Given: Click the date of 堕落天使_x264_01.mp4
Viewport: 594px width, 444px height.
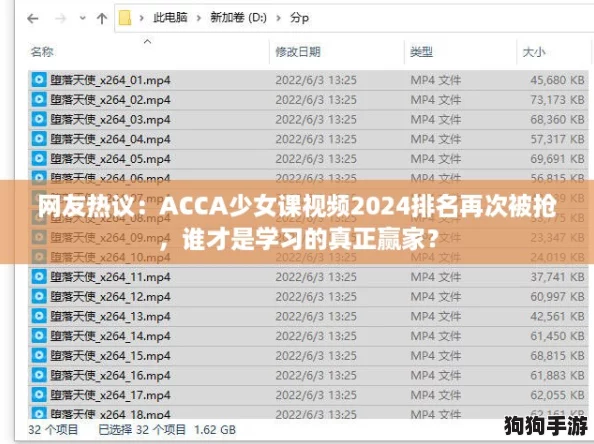Looking at the screenshot, I should coord(316,80).
